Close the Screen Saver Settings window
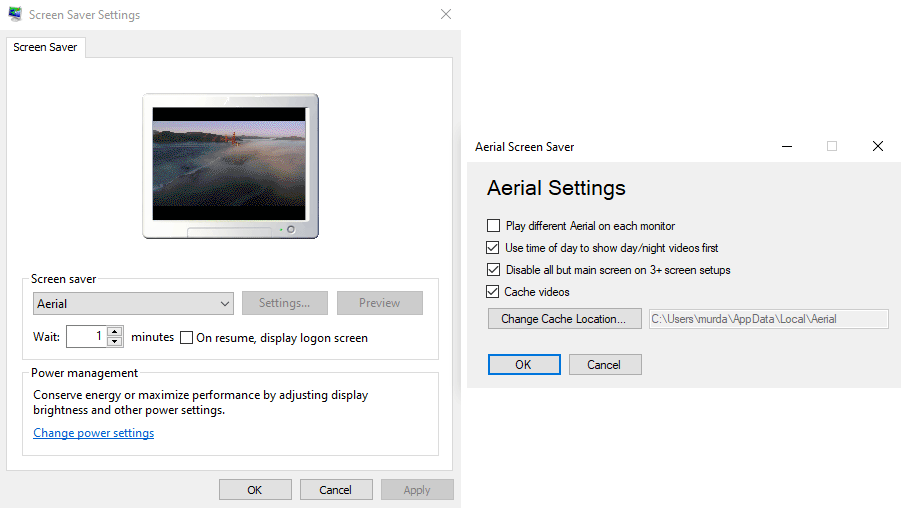 click(x=446, y=14)
